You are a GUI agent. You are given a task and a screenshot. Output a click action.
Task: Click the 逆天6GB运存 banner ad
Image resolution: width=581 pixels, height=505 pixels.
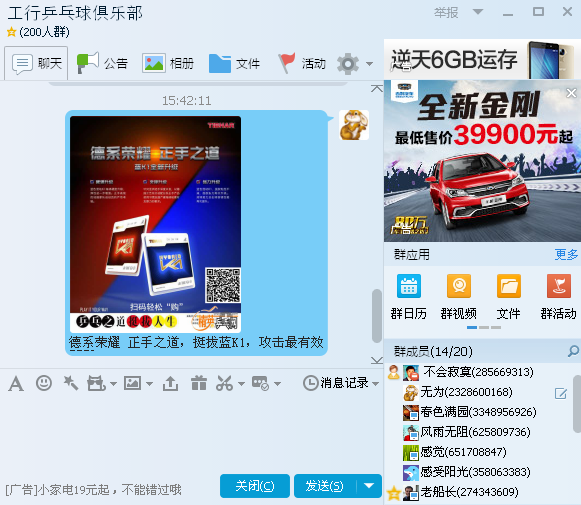click(482, 60)
